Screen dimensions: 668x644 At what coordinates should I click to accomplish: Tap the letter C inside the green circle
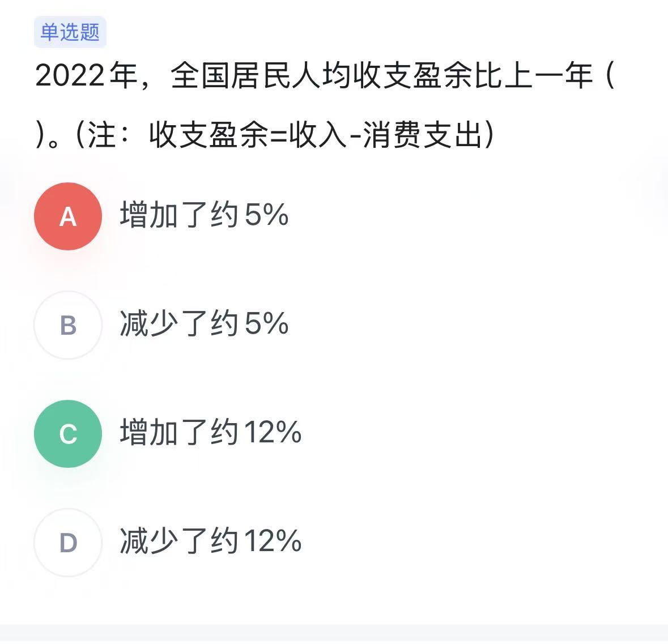pyautogui.click(x=68, y=434)
